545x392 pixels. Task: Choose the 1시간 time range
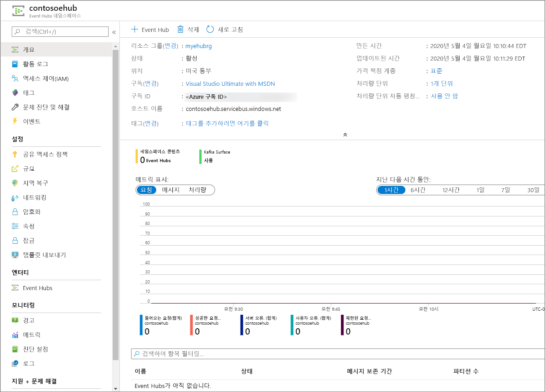391,190
